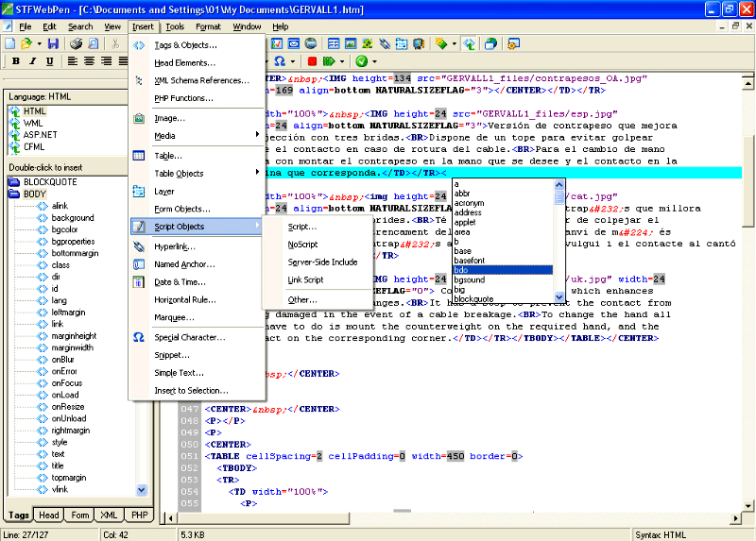Image resolution: width=756 pixels, height=541 pixels.
Task: Select PHP Functions... in Insert menu
Action: click(x=183, y=98)
